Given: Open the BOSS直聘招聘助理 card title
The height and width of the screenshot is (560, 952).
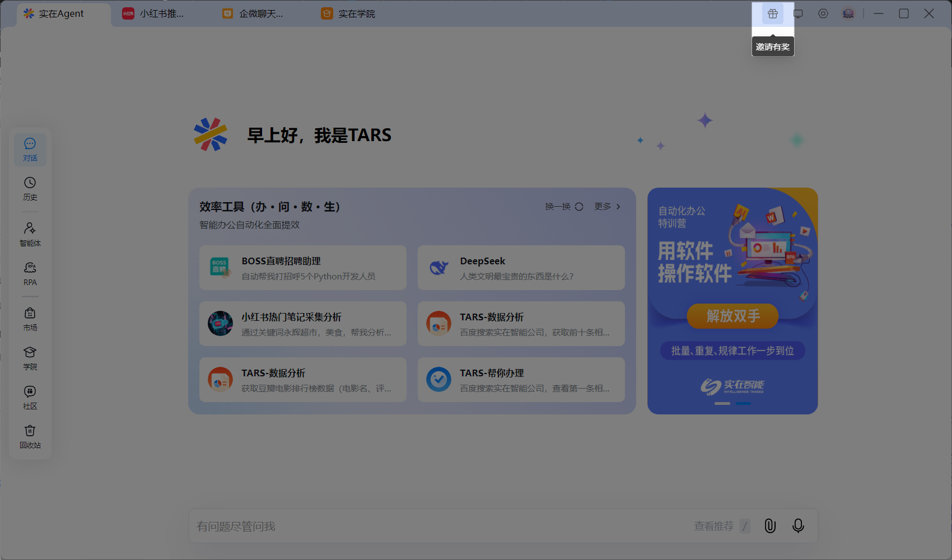Looking at the screenshot, I should point(281,261).
